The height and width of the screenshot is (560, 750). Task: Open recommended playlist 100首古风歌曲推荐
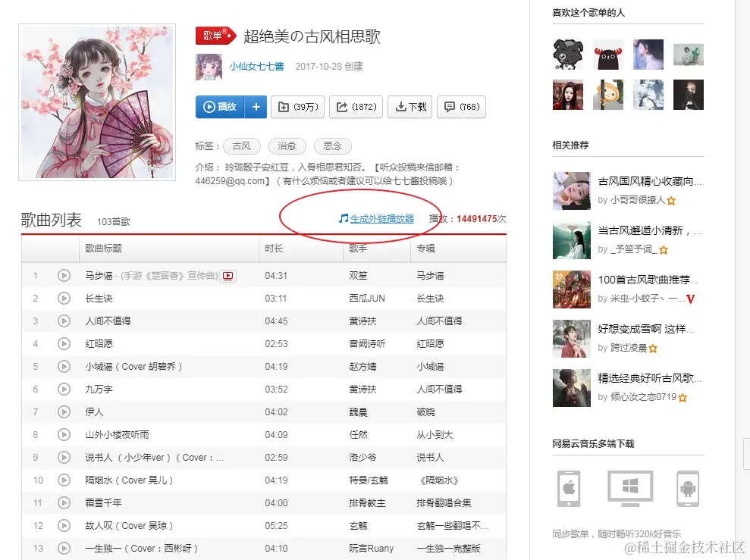(648, 280)
